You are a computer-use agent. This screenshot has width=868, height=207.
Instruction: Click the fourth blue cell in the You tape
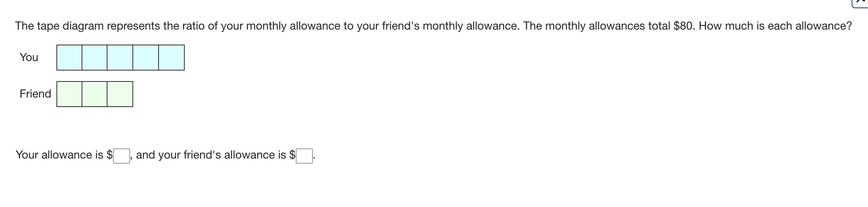(x=146, y=57)
